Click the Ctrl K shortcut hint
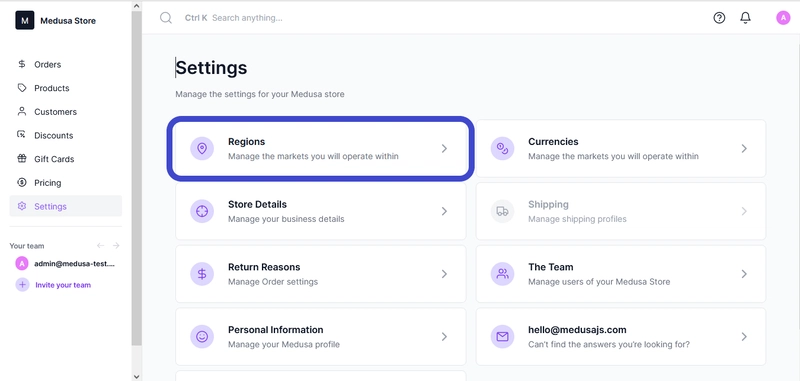Viewport: 800px width, 381px height. pos(196,18)
